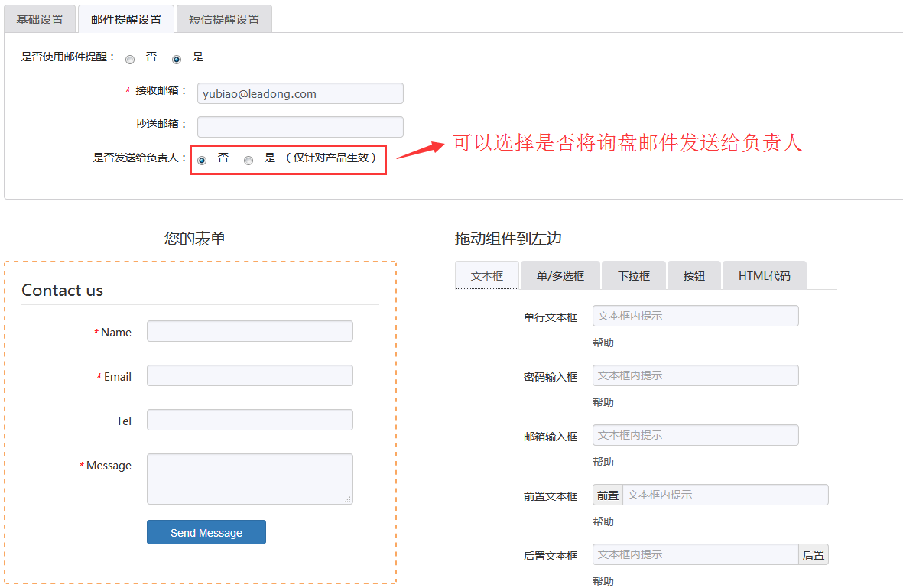Open 帮助 under 密码输入框
The height and width of the screenshot is (588, 903).
tap(603, 401)
